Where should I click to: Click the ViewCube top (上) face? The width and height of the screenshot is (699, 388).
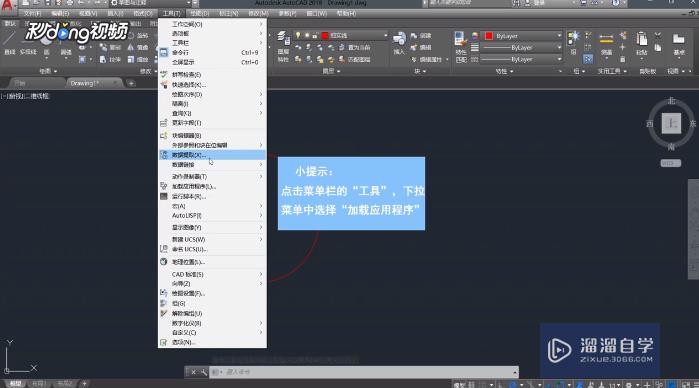pyautogui.click(x=671, y=124)
